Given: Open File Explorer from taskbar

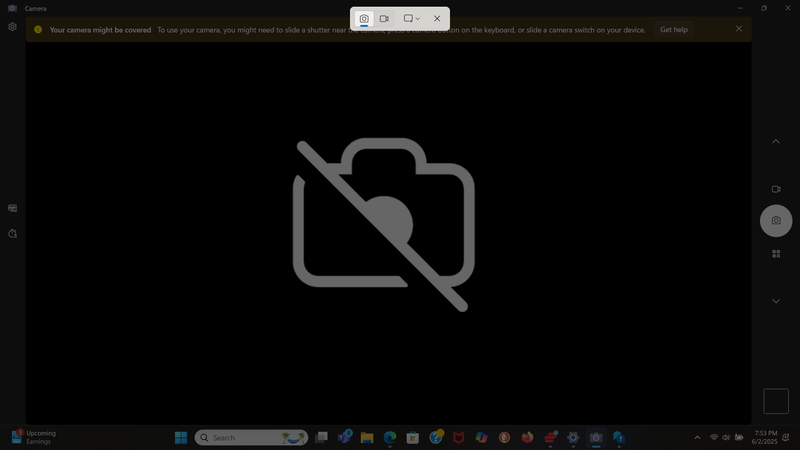Looking at the screenshot, I should pos(367,438).
